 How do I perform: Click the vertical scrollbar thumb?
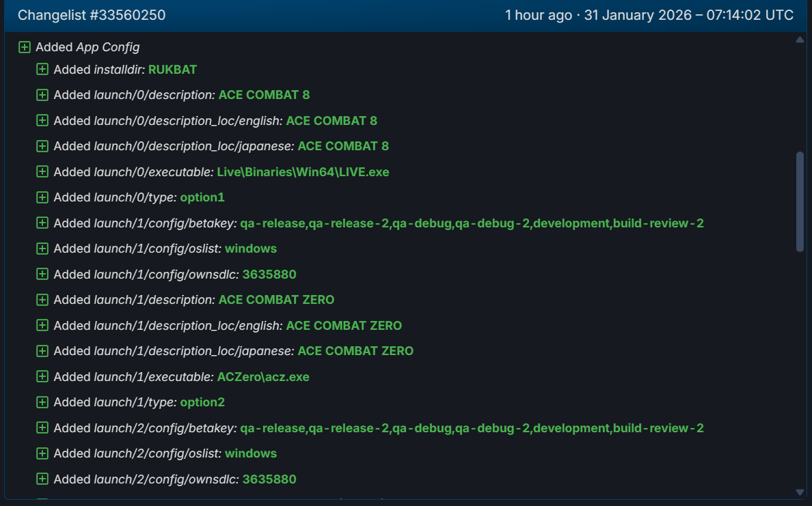[800, 201]
